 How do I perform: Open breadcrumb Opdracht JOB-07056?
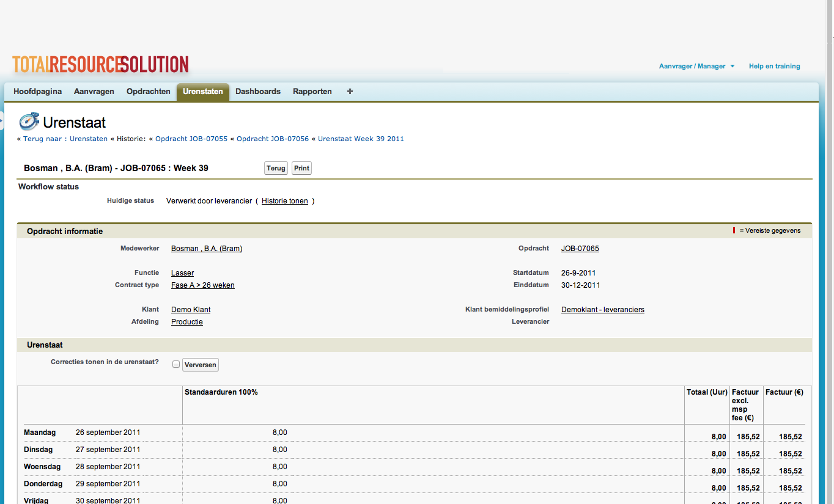pyautogui.click(x=273, y=139)
